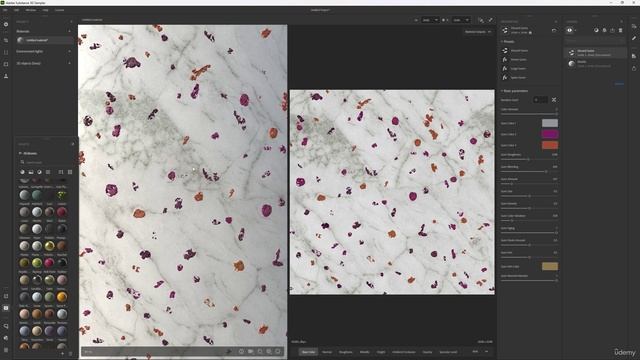
Task: Toggle the sphere material filter in Assets
Action: coord(22,172)
